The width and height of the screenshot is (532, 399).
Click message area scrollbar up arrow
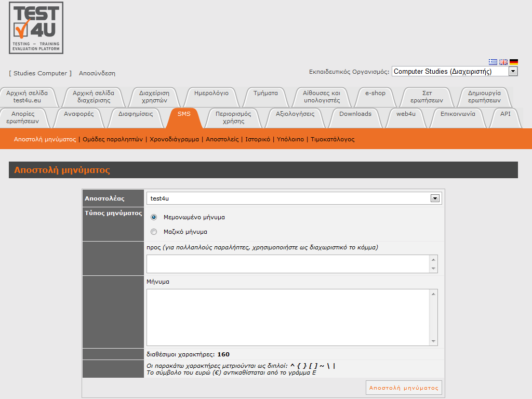[433, 294]
